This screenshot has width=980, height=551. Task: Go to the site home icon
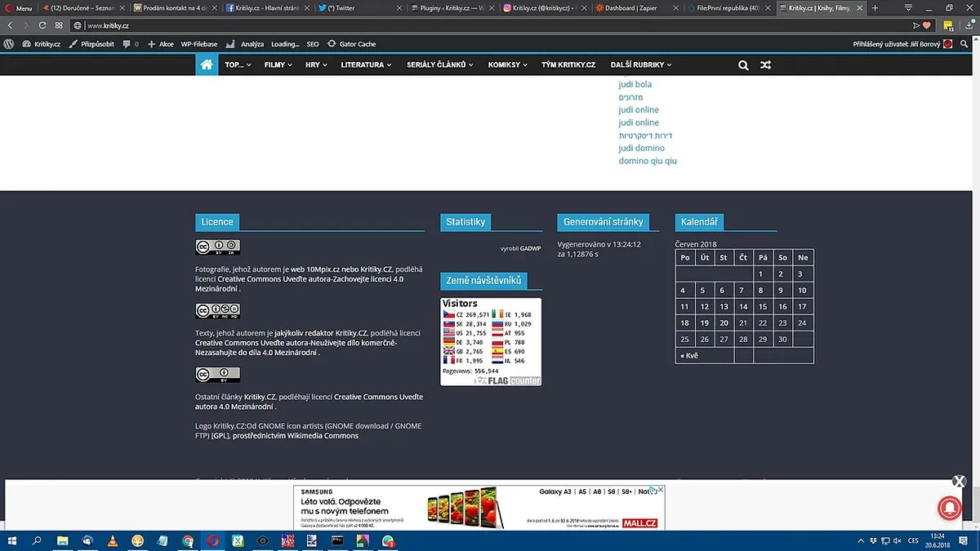click(207, 64)
